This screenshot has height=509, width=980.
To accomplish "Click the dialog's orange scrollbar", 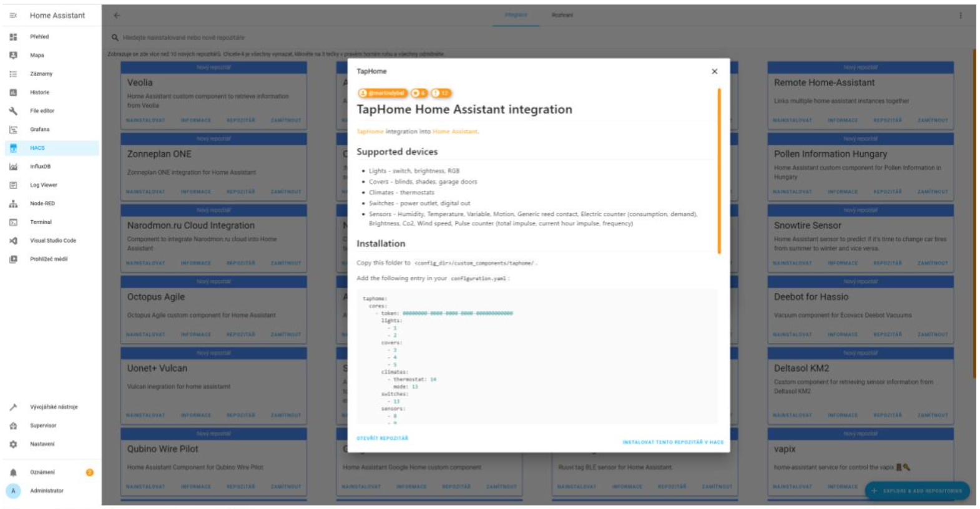I will tap(719, 171).
